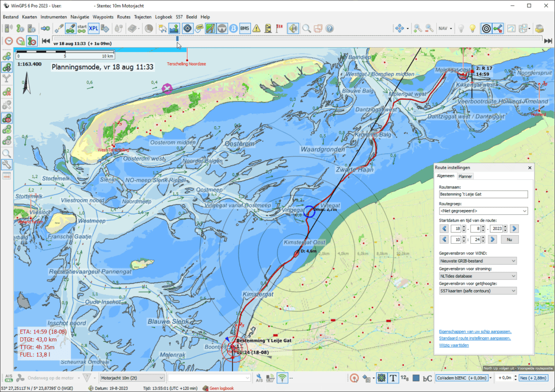Click previous time arrow beside hour 10

click(x=444, y=239)
